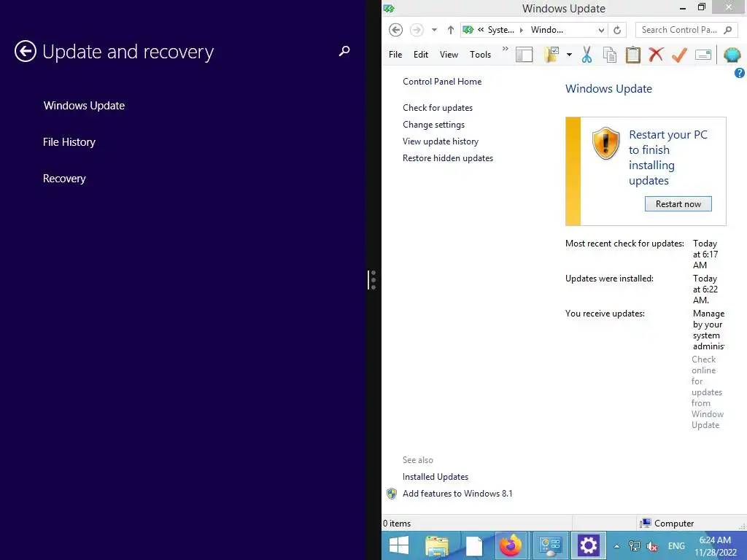Image resolution: width=747 pixels, height=560 pixels.
Task: Open Firefox from taskbar
Action: pos(510,545)
